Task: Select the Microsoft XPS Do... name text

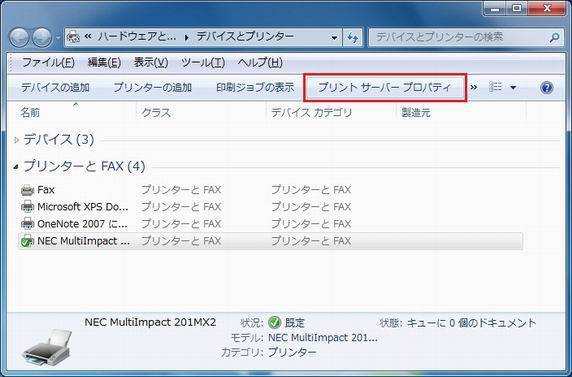Action: [83, 207]
